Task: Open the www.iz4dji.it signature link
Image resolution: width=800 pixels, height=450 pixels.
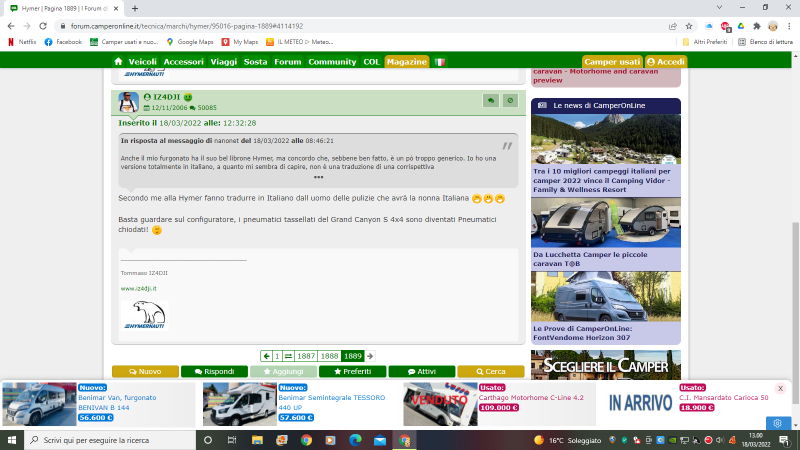Action: tap(139, 288)
